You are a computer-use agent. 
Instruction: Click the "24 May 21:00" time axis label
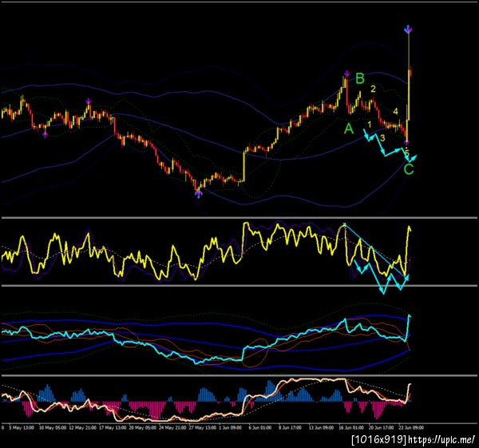pos(172,427)
